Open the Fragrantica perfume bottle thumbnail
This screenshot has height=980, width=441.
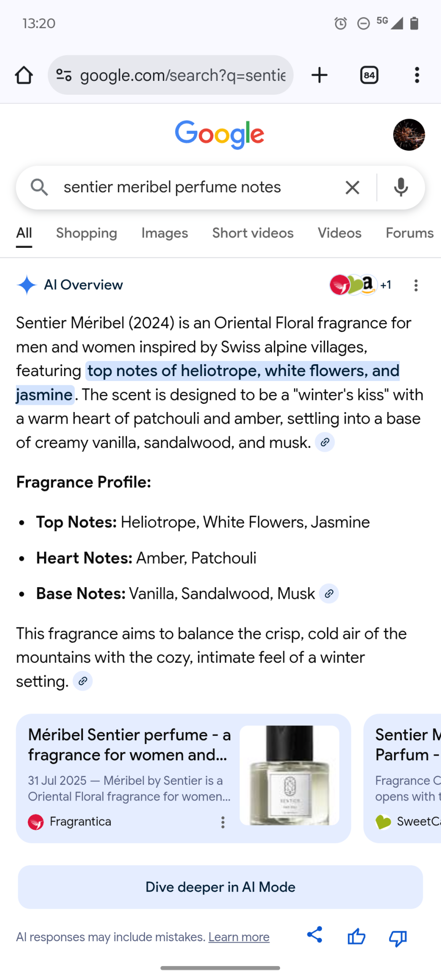coord(289,775)
